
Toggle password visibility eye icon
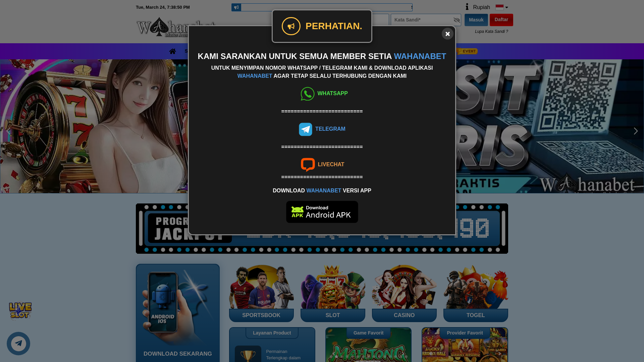457,20
